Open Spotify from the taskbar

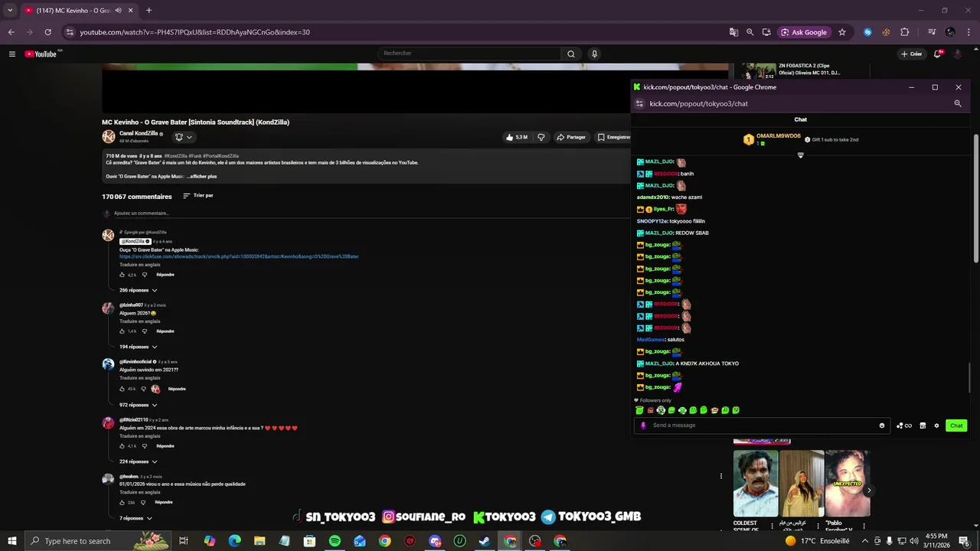pos(335,541)
